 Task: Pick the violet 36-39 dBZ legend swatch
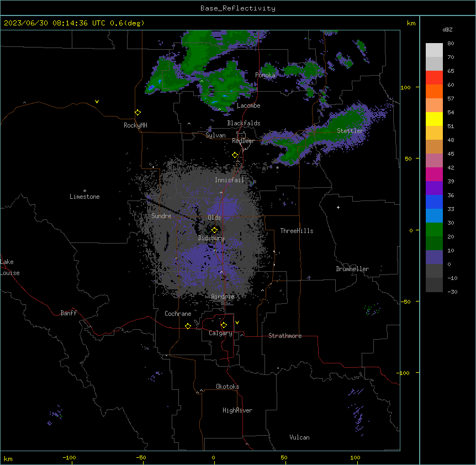(434, 188)
